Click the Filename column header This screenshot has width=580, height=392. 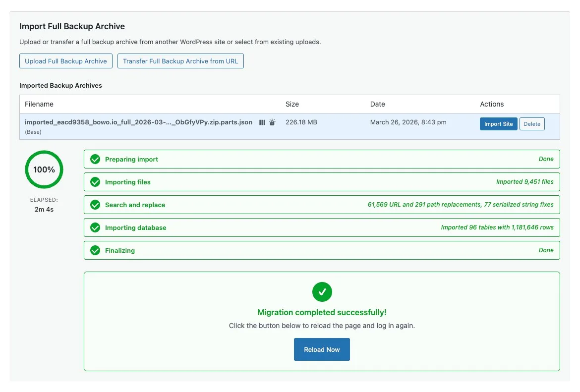pos(39,104)
